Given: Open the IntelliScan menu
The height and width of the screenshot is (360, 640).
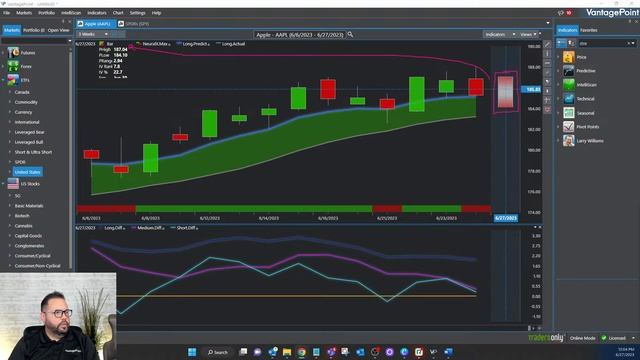Looking at the screenshot, I should [x=71, y=13].
